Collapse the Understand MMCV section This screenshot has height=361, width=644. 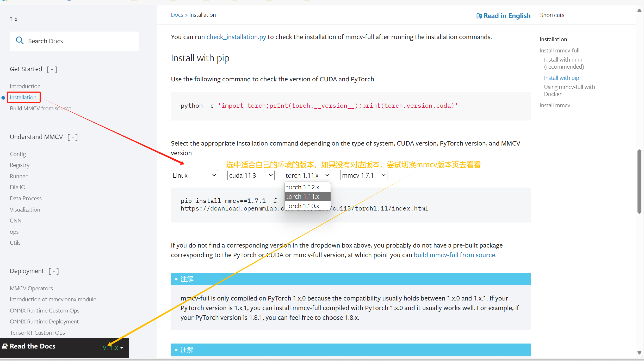pos(73,137)
